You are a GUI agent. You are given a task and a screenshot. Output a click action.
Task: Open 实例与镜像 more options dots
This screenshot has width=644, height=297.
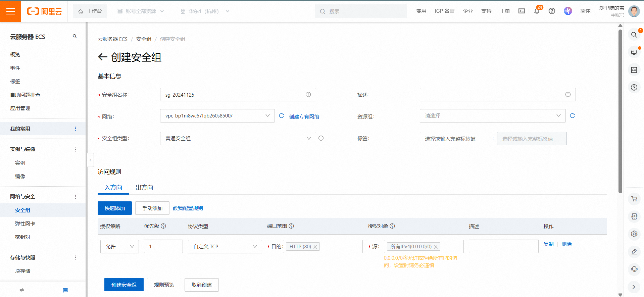pos(76,149)
